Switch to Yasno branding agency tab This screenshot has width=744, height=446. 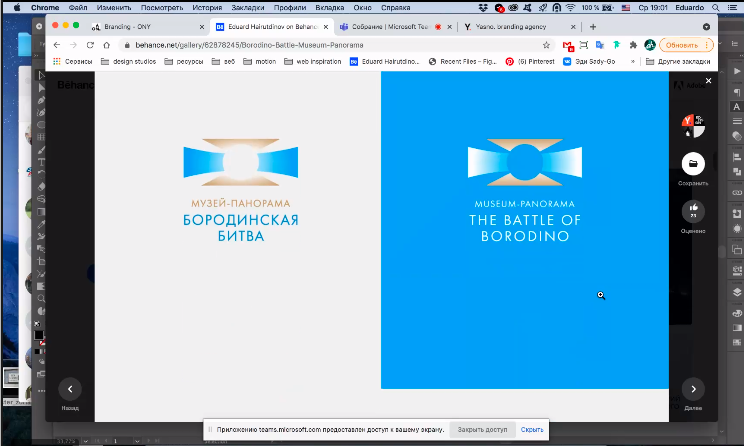pyautogui.click(x=520, y=27)
